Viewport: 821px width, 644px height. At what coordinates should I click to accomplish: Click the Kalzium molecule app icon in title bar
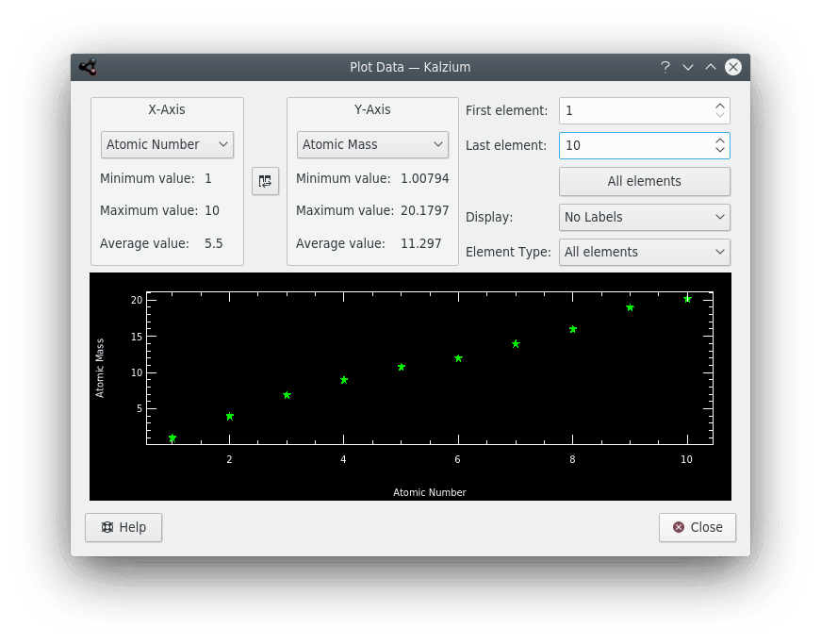88,67
